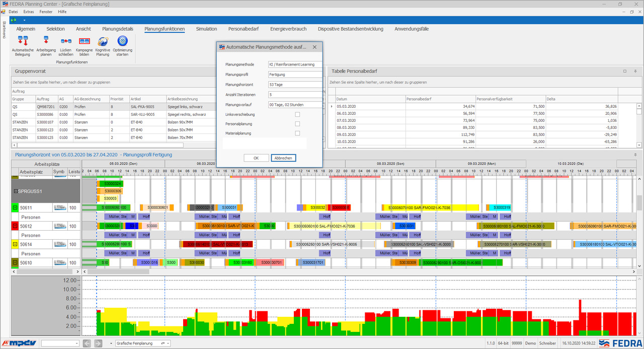Select cell QM987201 in Gruppenvorrat table

47,107
